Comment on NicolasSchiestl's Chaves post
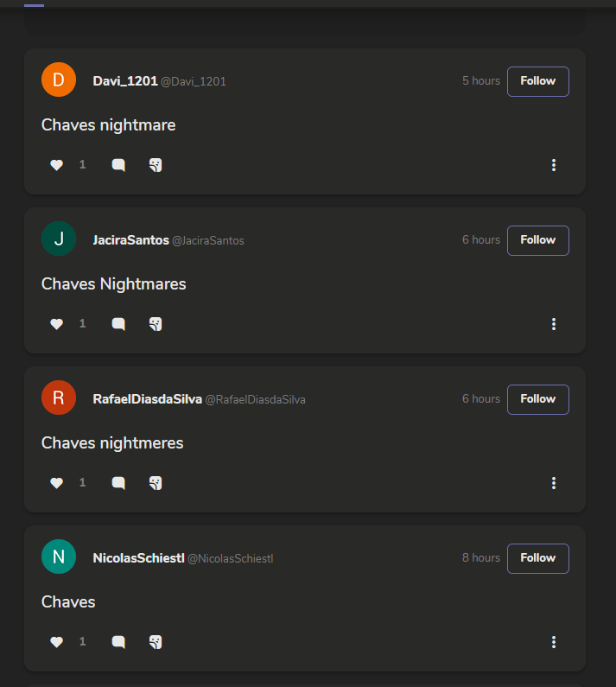 tap(118, 642)
